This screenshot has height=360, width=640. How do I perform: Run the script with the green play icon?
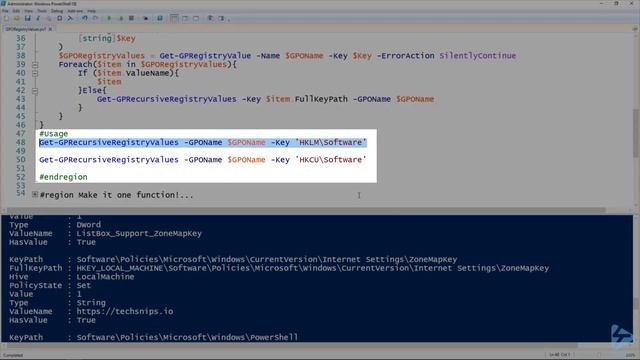pyautogui.click(x=109, y=18)
